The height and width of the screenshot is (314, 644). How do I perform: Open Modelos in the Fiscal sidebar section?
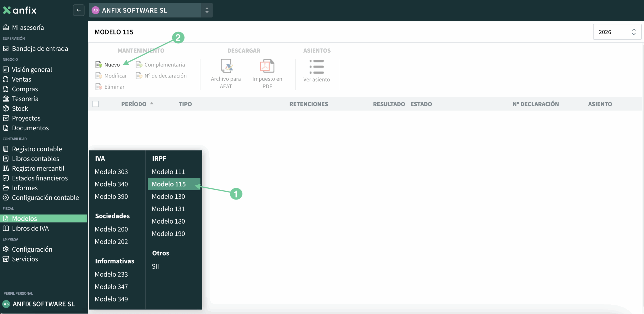pyautogui.click(x=44, y=218)
